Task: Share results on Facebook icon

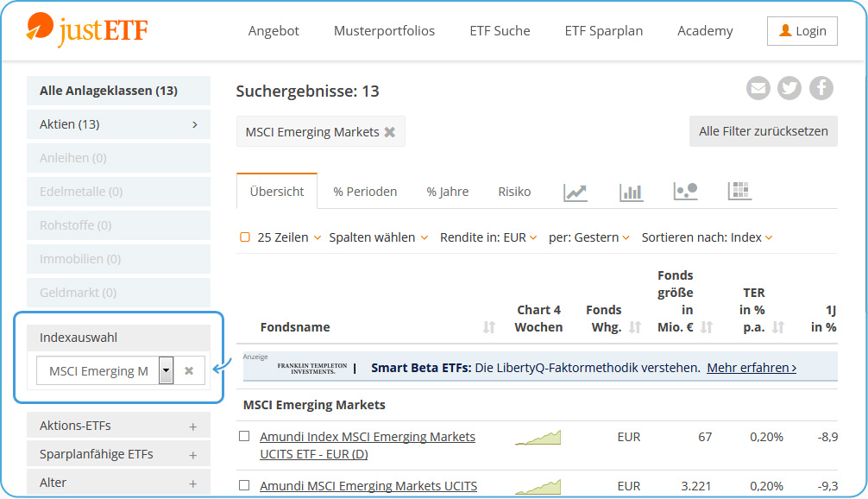Action: click(x=821, y=88)
